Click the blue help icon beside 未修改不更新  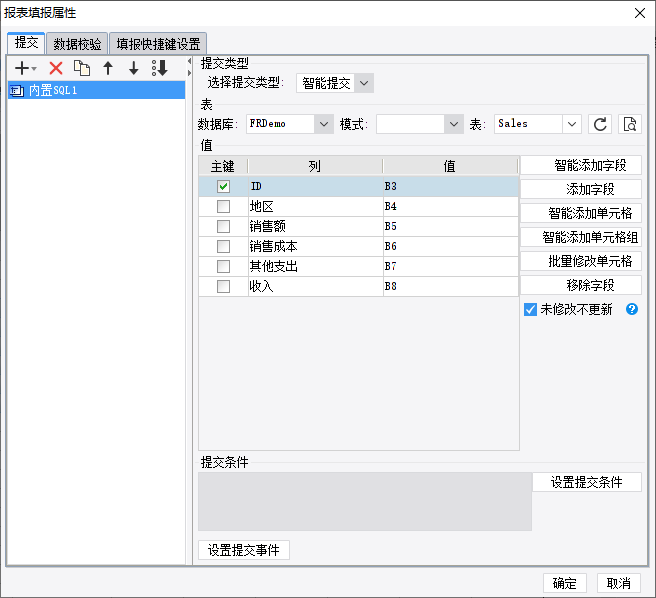[x=632, y=309]
